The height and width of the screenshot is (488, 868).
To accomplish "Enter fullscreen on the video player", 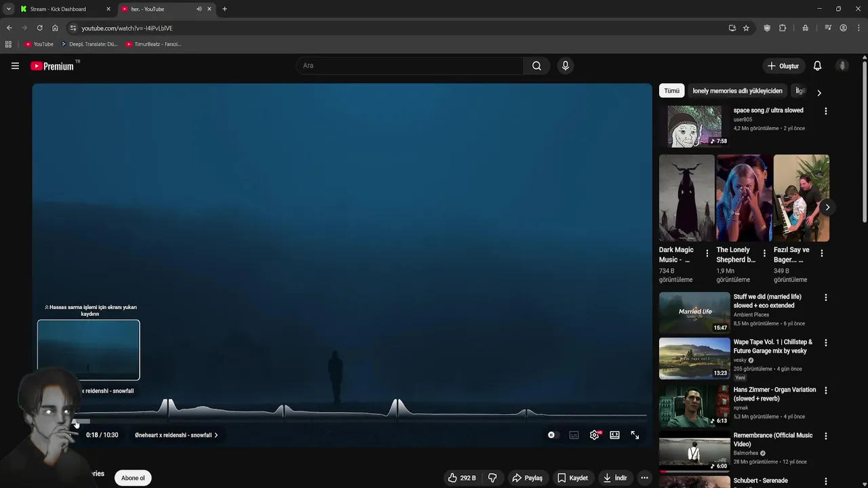I will point(635,435).
